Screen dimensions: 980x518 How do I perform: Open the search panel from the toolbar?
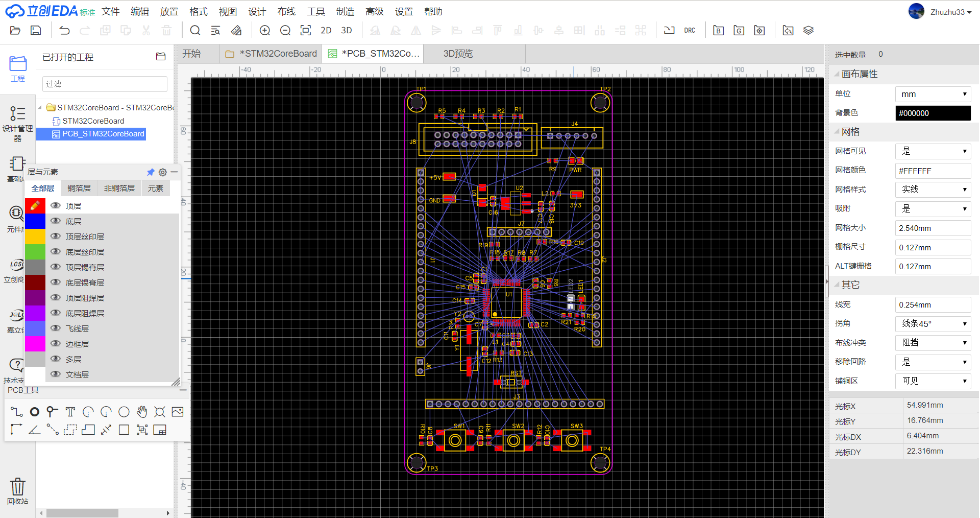coord(195,30)
